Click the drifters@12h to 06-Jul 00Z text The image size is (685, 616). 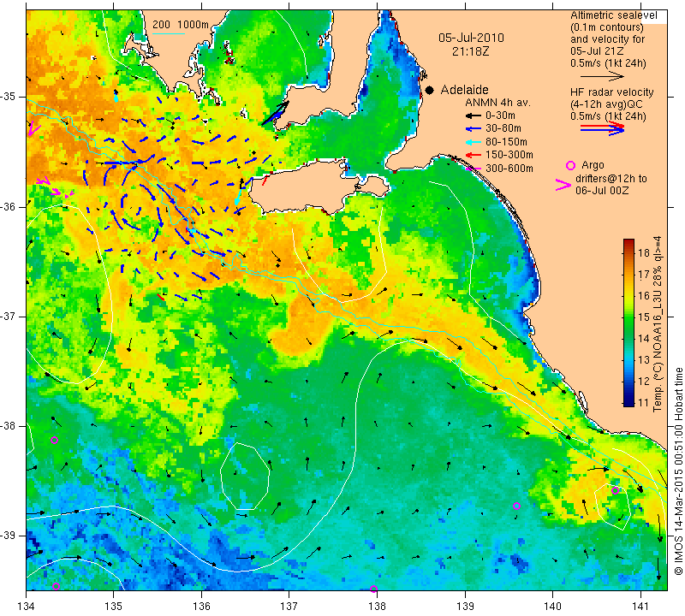click(x=611, y=185)
